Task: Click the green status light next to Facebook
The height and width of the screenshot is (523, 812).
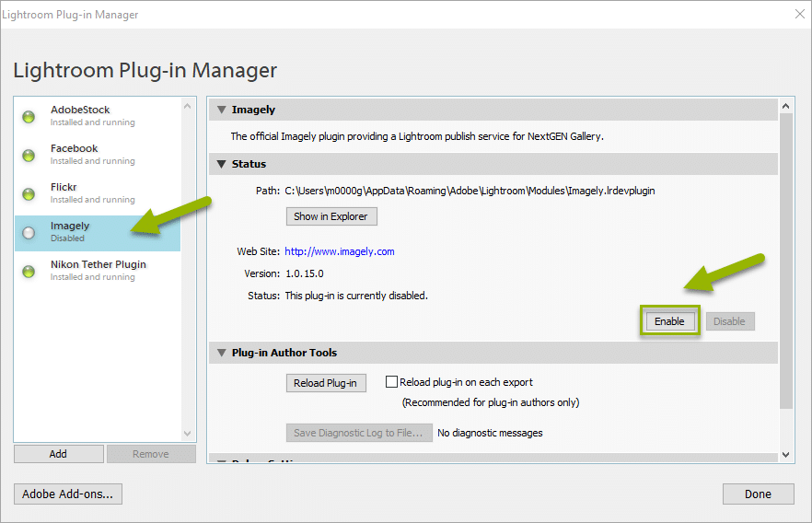Action: point(29,155)
